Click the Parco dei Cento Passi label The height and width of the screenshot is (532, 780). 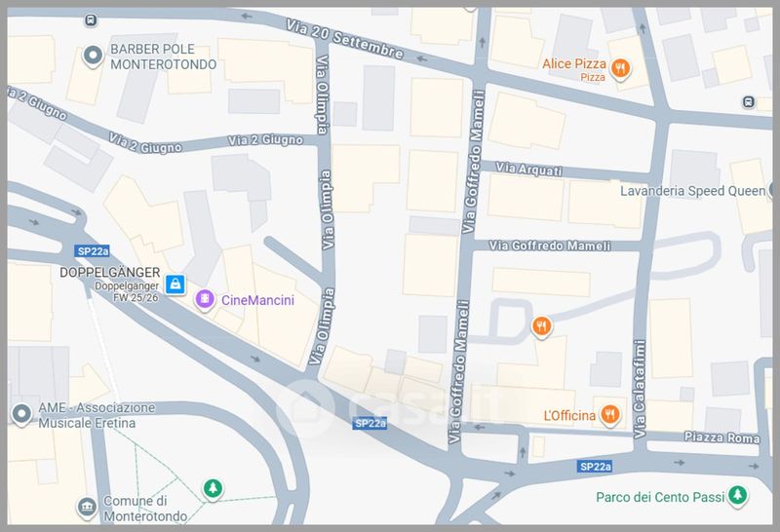tap(660, 497)
